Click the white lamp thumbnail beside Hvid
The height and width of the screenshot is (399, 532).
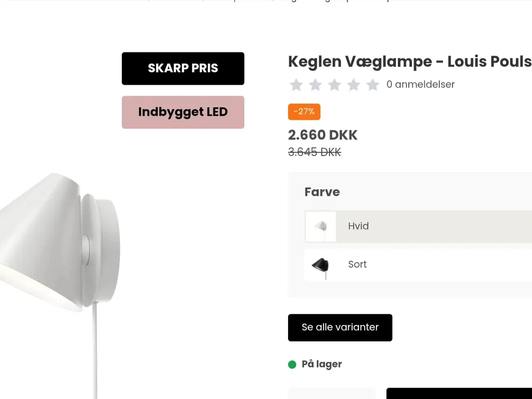pos(320,227)
